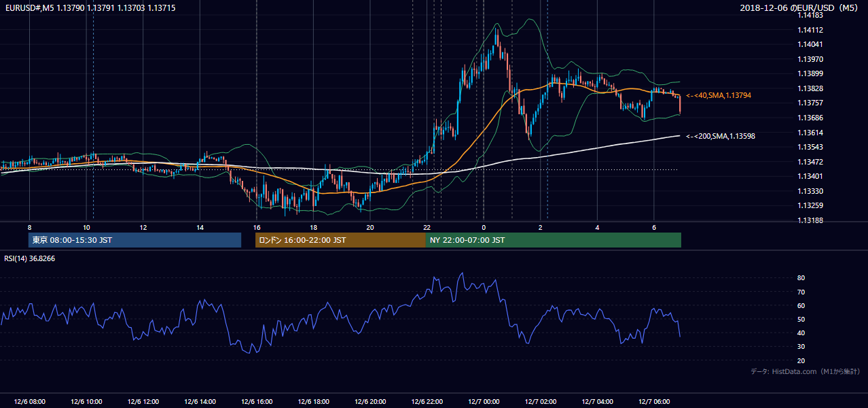Click the 1.13614 price axis label
Screen dimensions: 868x408
click(x=811, y=133)
